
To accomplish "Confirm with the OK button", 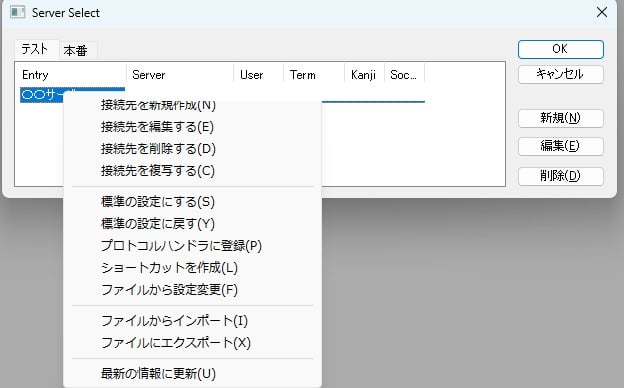I will coord(560,49).
